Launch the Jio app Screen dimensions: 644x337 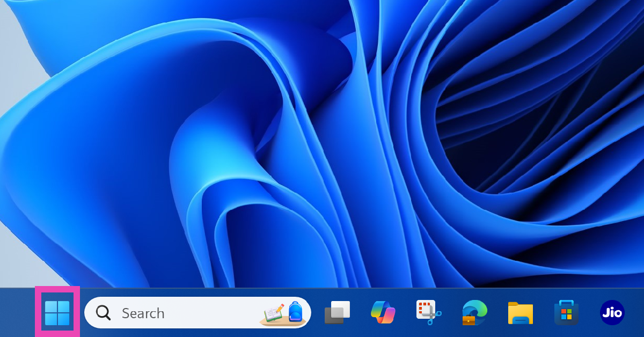[612, 312]
